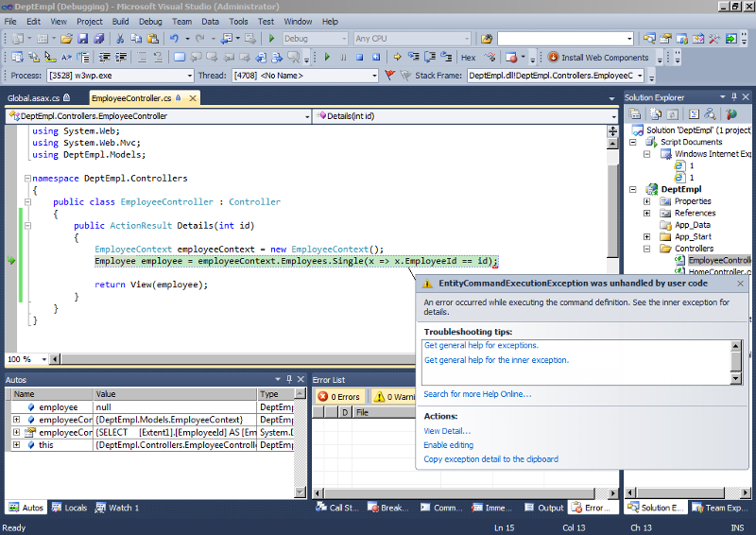
Task: Click the Step Into debug icon
Action: pyautogui.click(x=412, y=58)
